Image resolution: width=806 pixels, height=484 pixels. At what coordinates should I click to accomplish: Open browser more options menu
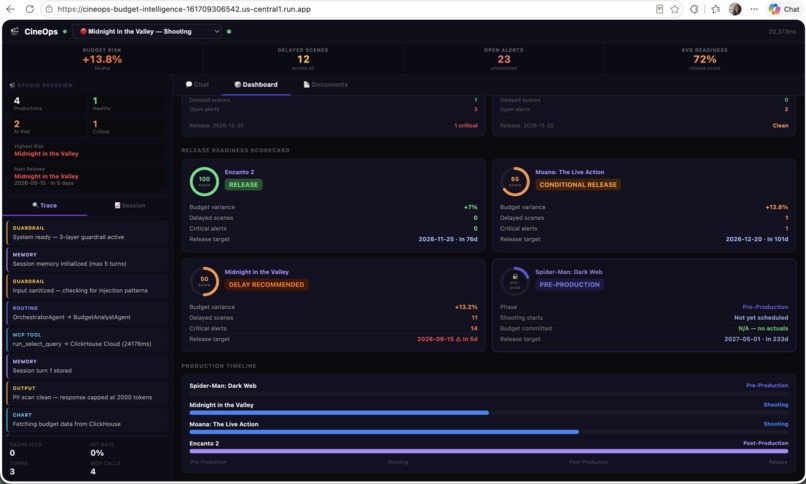click(x=754, y=9)
